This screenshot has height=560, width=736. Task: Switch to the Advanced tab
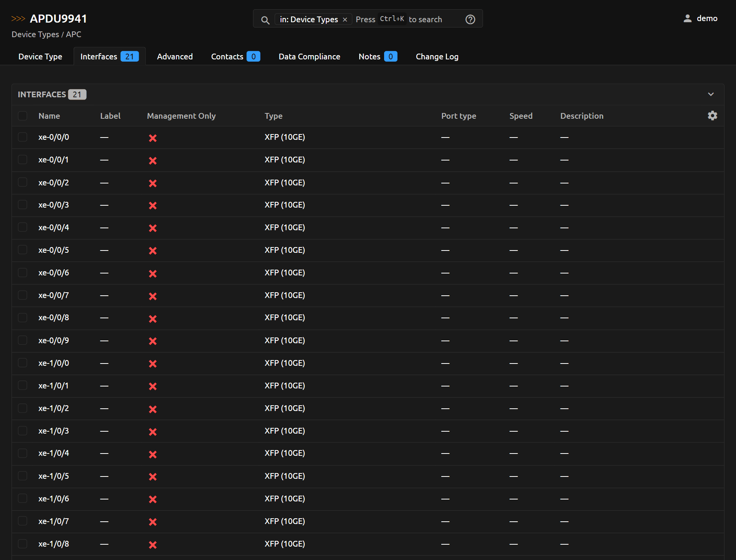tap(175, 57)
